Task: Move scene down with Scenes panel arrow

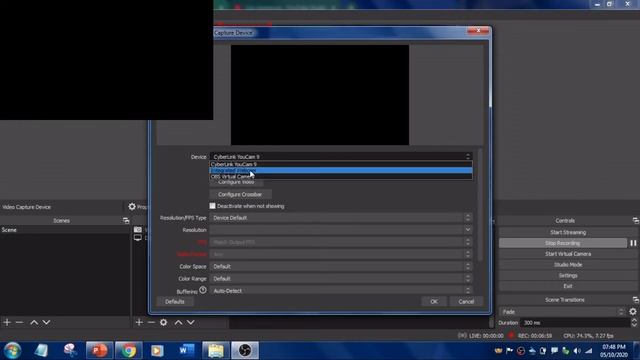Action: [x=47, y=322]
